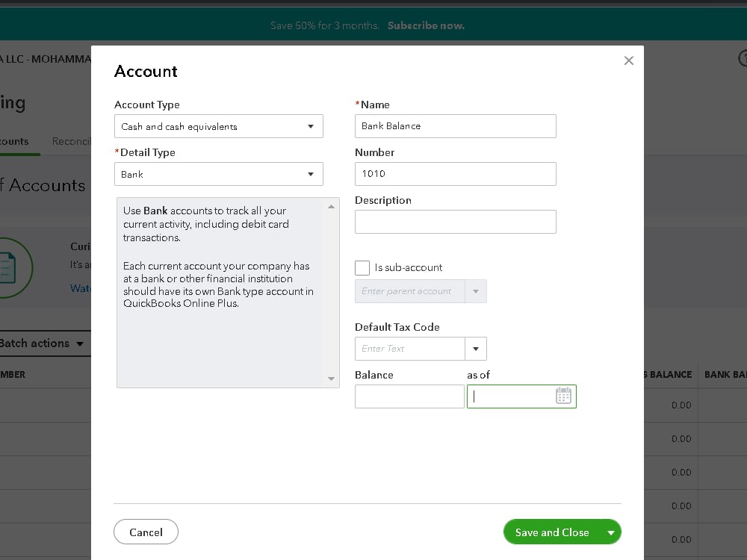
Task: Click the Balance input field
Action: coord(409,396)
